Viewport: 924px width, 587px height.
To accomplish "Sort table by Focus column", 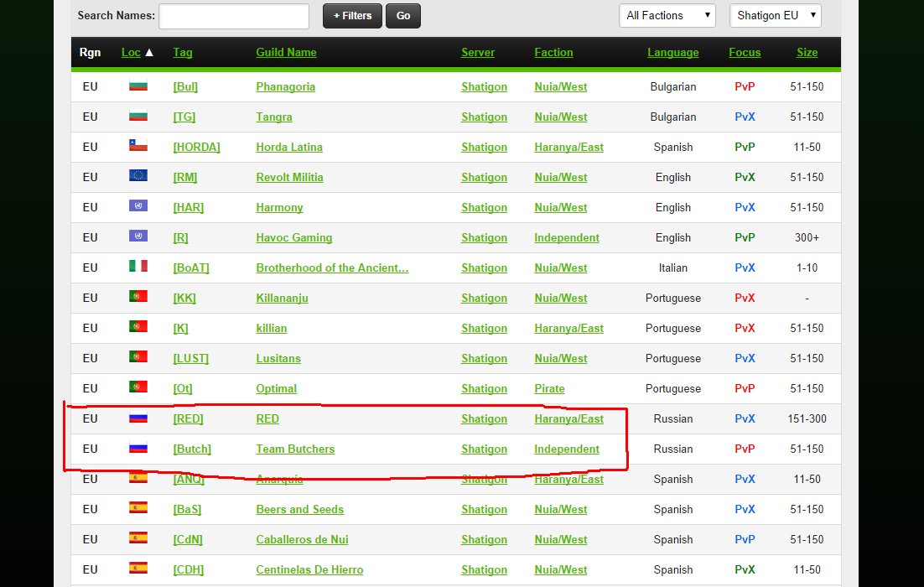I will [x=745, y=53].
